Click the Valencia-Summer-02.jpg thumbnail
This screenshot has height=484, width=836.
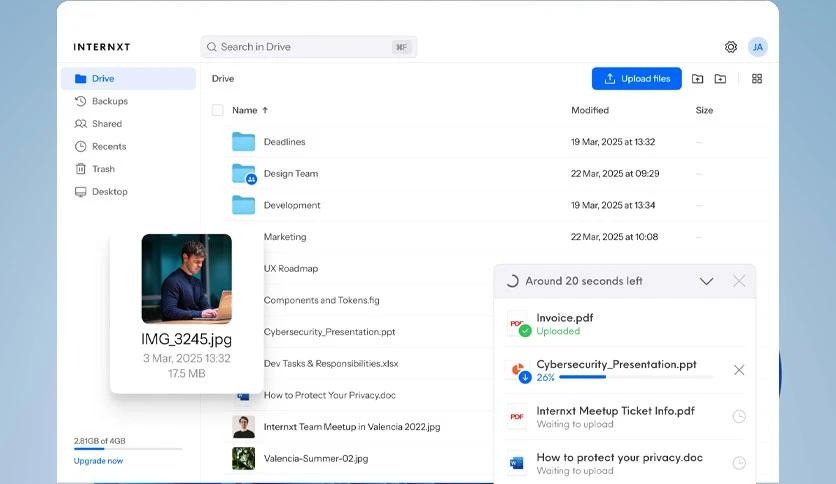coord(244,459)
